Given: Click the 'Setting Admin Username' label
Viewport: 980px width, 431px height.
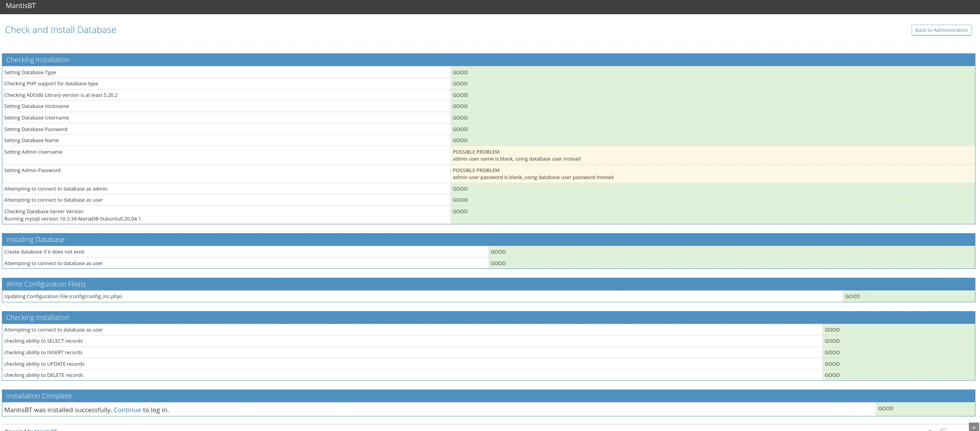Looking at the screenshot, I should coord(33,152).
